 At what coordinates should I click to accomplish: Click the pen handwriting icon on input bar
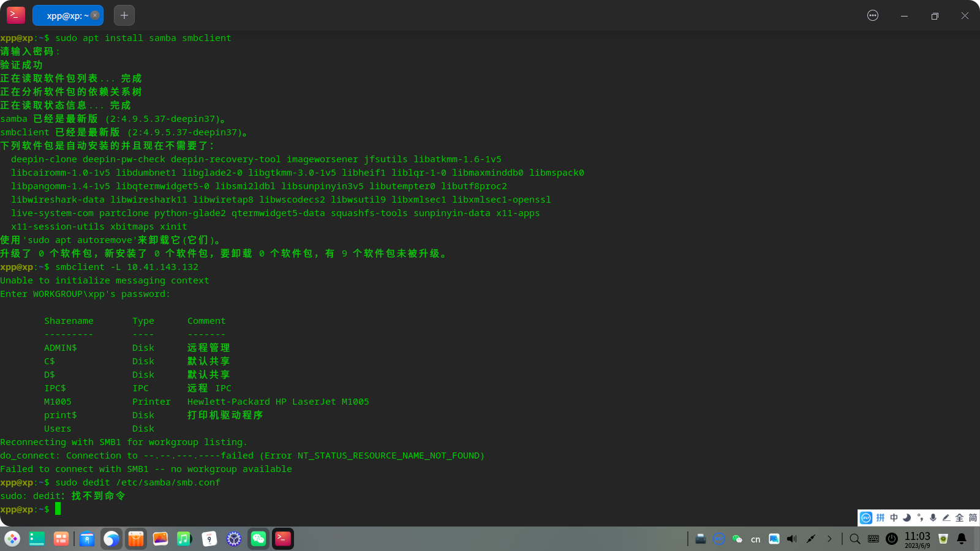tap(946, 518)
